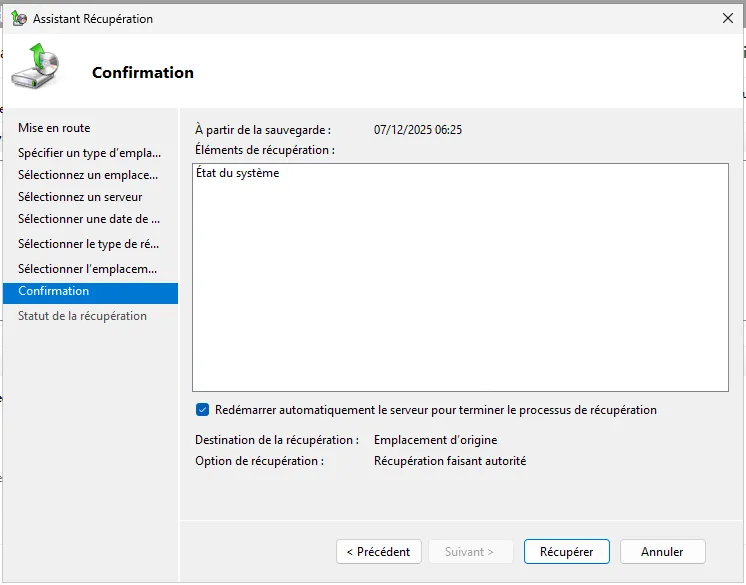Jump to the 'Sélectionnez un serveur' step
Viewport: 746px width, 585px height.
tap(80, 197)
